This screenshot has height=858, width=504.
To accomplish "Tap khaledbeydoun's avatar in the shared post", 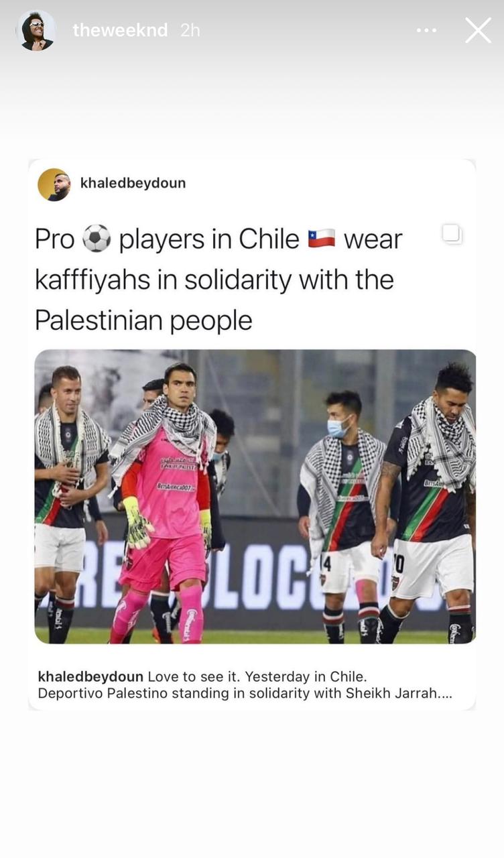I will point(54,184).
